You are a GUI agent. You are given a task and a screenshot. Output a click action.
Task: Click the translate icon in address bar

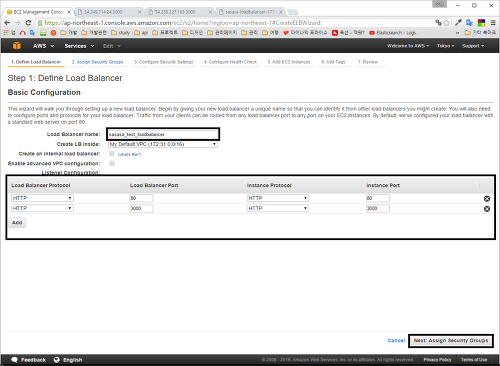[x=439, y=23]
